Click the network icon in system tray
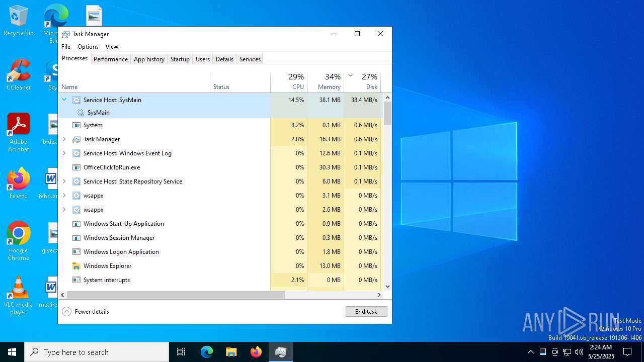 (567, 352)
